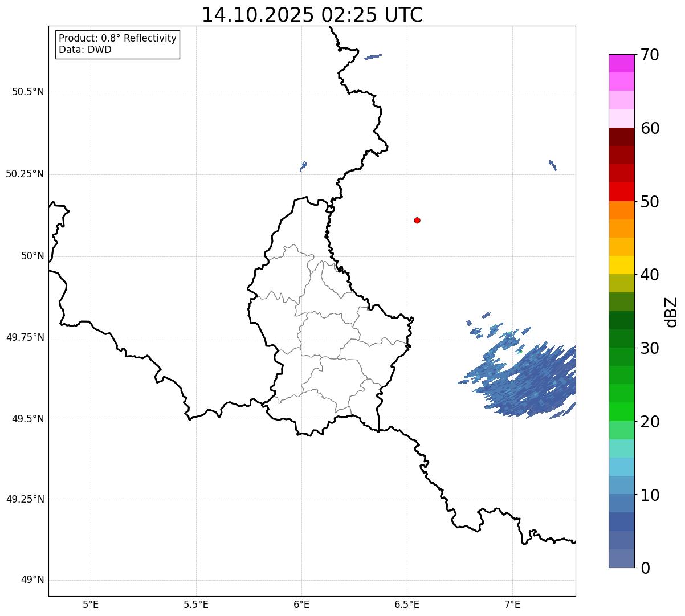Click the red radar site marker

417,220
